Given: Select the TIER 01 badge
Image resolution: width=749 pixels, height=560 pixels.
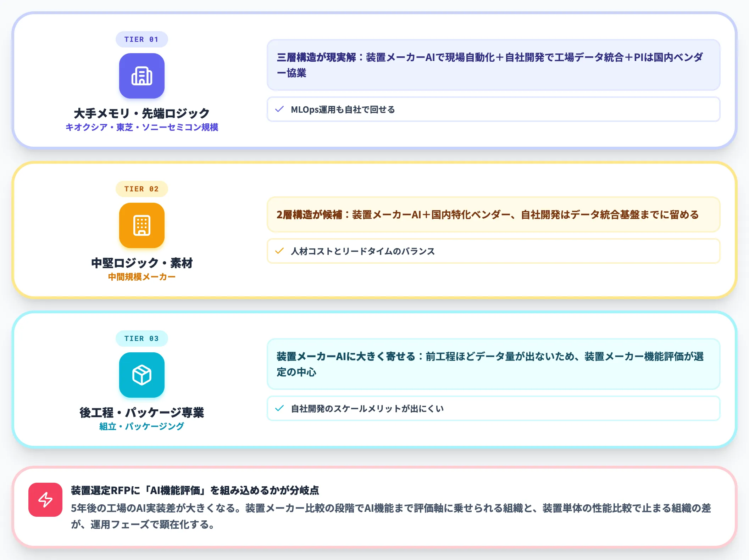Looking at the screenshot, I should 142,39.
